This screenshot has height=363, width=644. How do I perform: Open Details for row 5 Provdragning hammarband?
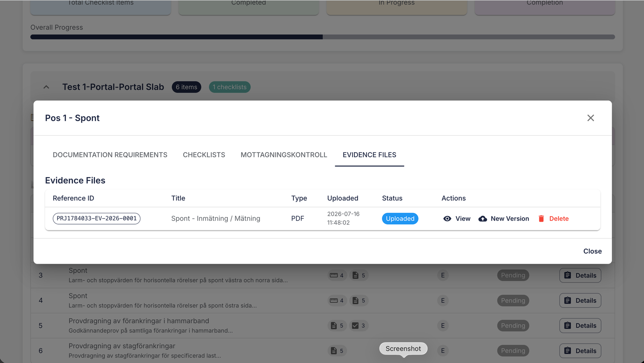(x=580, y=326)
